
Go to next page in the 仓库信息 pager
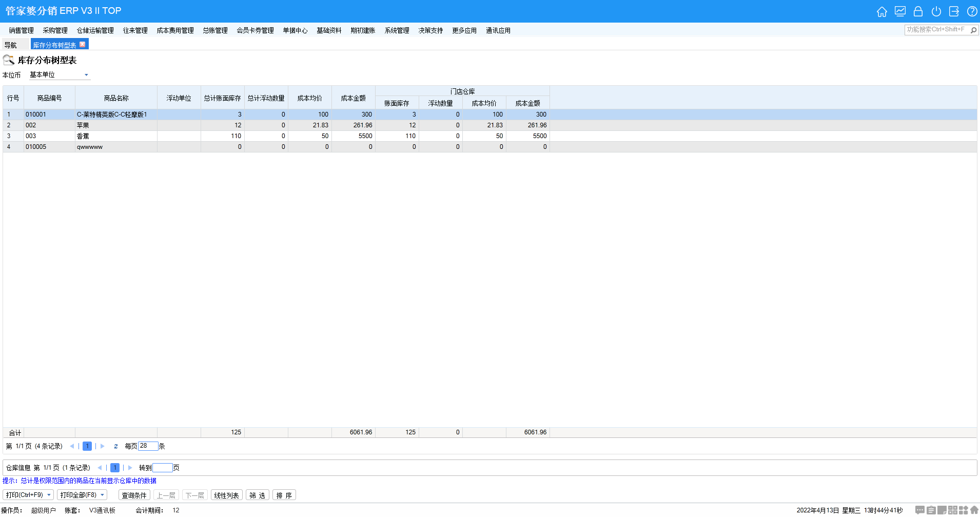click(130, 468)
